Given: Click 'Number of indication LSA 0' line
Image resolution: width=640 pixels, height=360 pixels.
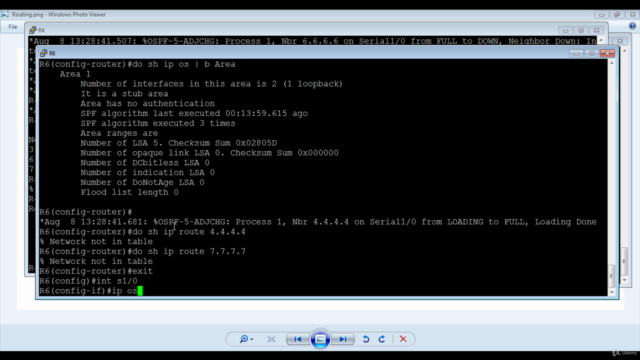Looking at the screenshot, I should point(147,172).
